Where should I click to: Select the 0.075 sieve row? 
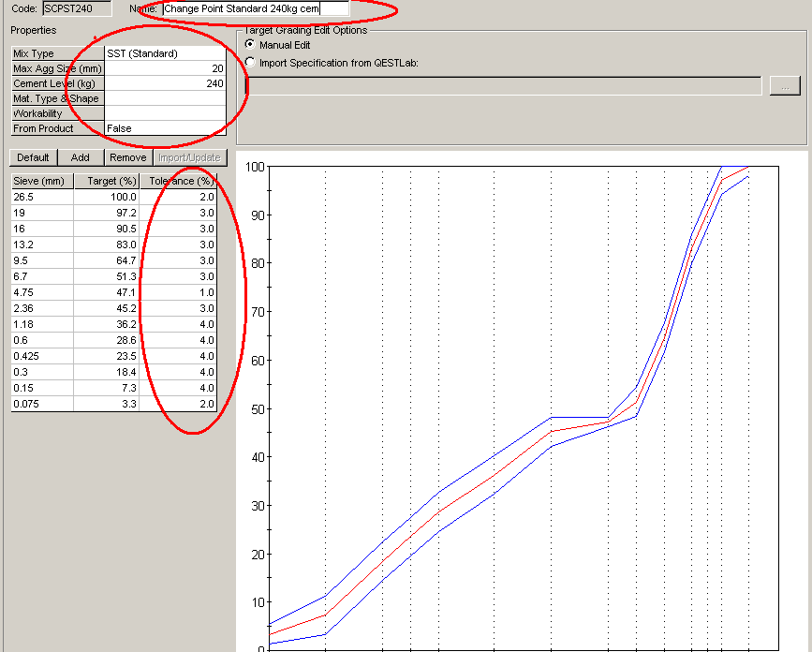pyautogui.click(x=41, y=404)
